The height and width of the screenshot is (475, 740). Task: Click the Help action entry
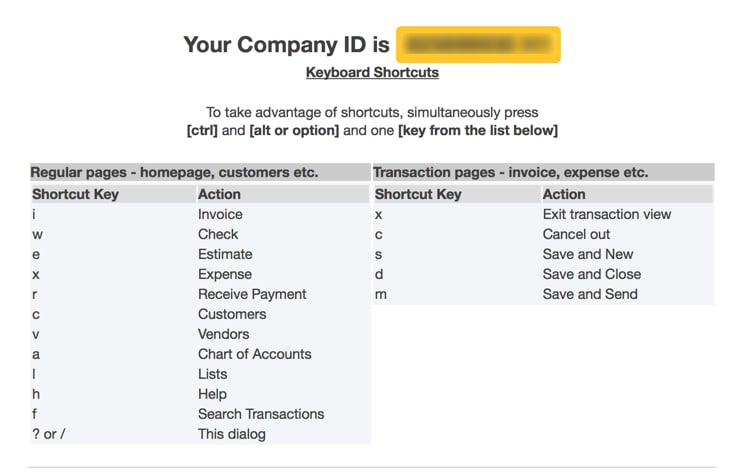click(x=212, y=394)
